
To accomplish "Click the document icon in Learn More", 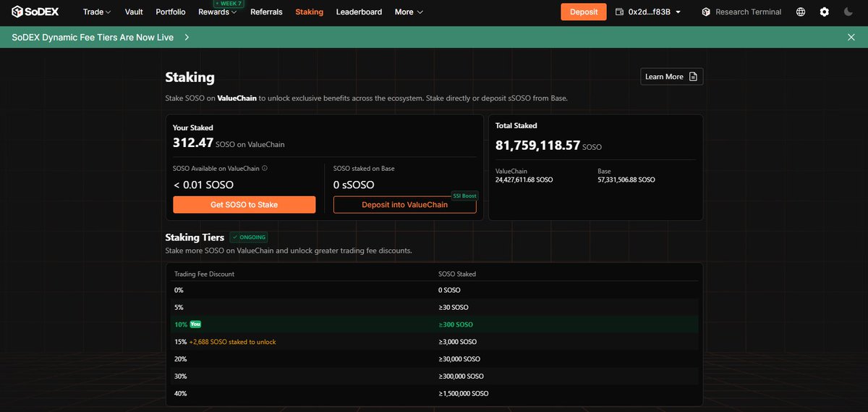I will (x=692, y=77).
